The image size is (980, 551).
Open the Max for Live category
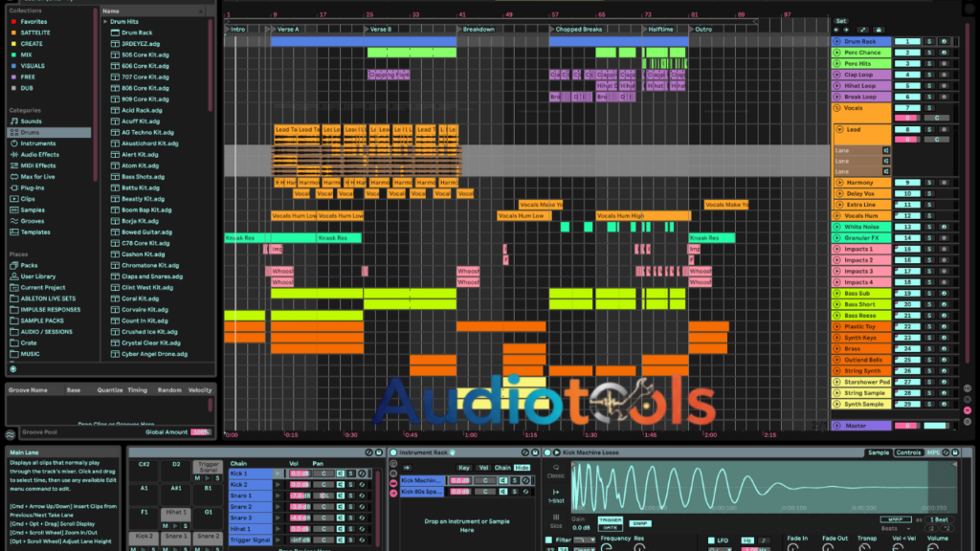click(x=37, y=177)
